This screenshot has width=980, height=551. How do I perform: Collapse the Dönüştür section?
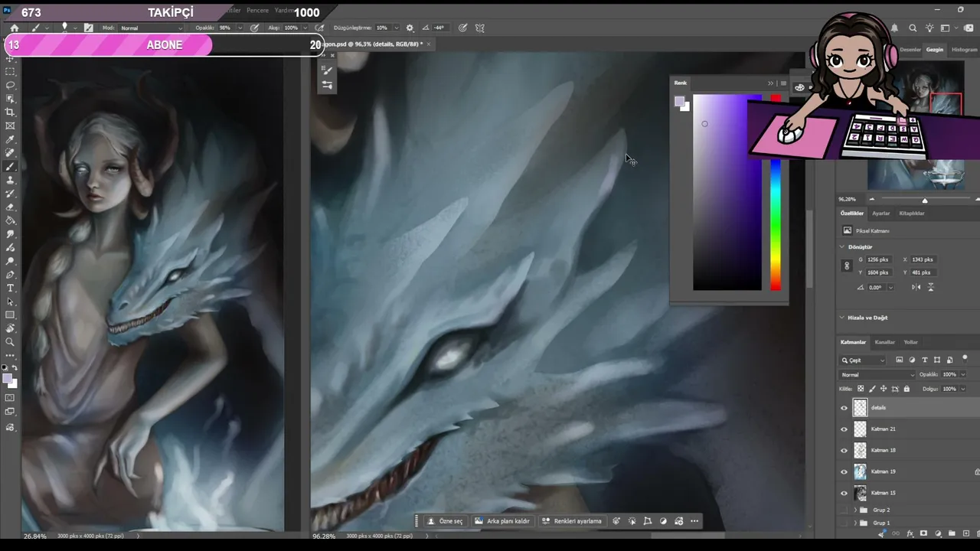point(842,247)
